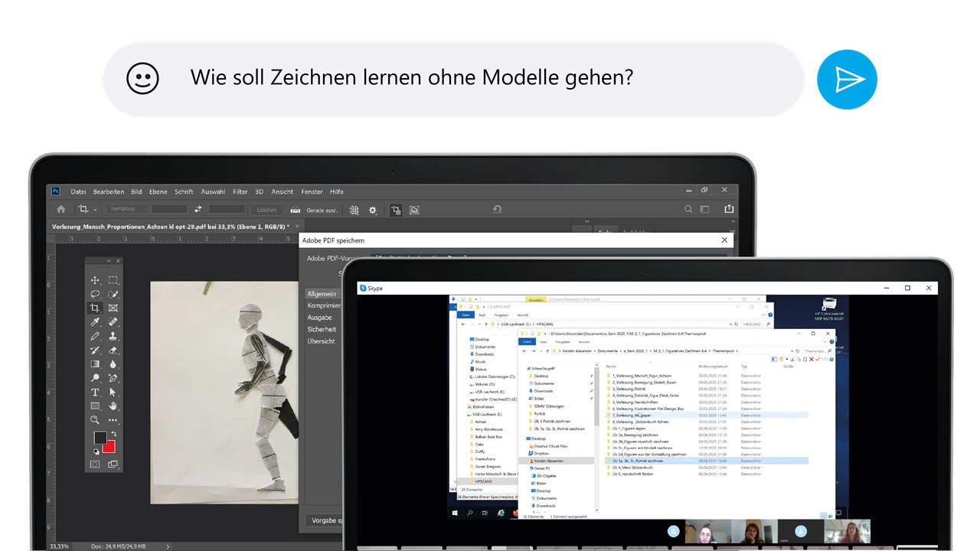The height and width of the screenshot is (551, 980).
Task: Open crop settings gear dropdown
Action: pyautogui.click(x=373, y=210)
